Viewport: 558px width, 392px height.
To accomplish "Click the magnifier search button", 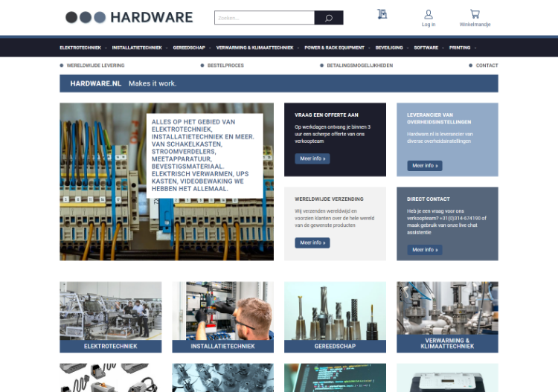I will (x=329, y=18).
